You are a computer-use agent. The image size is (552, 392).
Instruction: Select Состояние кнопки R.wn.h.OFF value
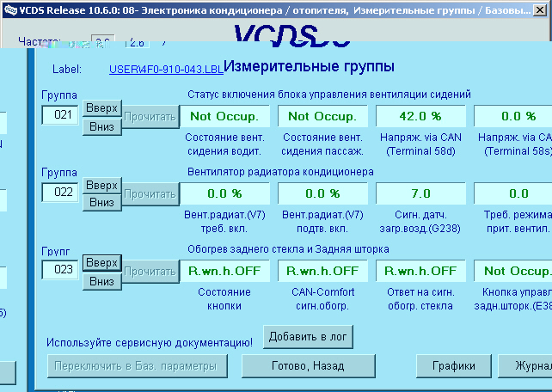click(x=224, y=271)
